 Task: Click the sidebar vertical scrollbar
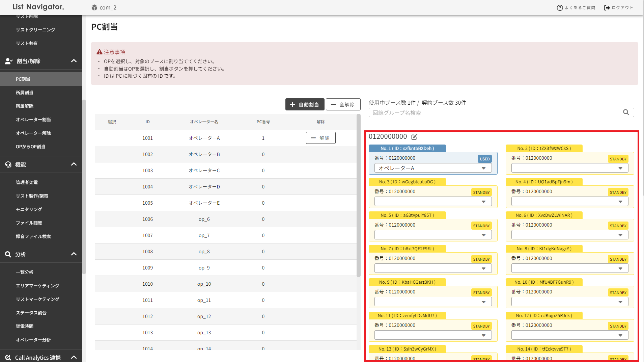84,187
